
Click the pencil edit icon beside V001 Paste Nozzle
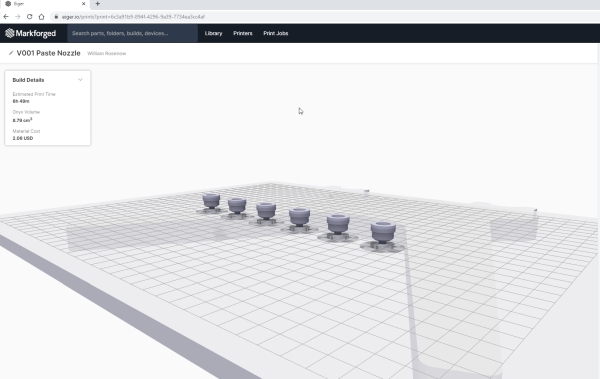click(11, 53)
